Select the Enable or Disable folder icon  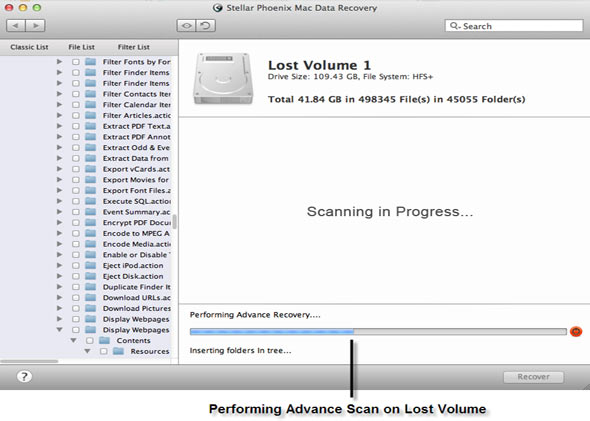tap(90, 255)
